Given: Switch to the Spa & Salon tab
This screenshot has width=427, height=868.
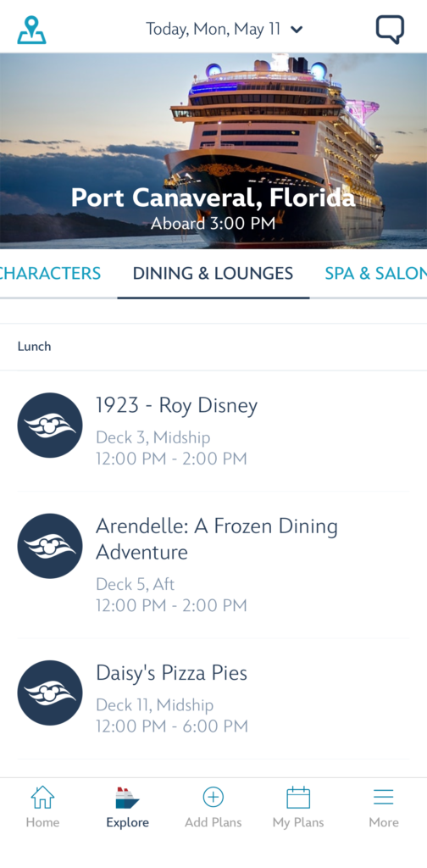Looking at the screenshot, I should tap(375, 273).
